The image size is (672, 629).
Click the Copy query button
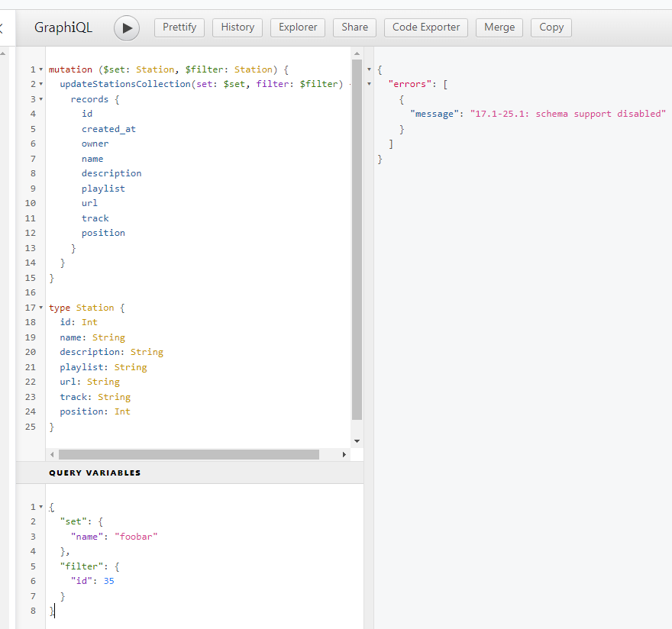point(551,27)
